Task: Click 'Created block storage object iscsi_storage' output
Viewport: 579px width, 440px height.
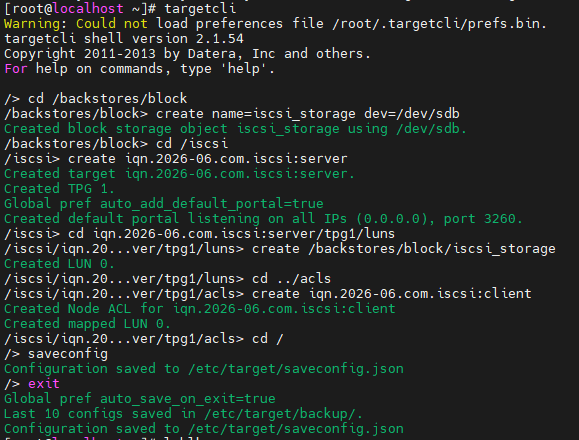Action: tap(236, 129)
